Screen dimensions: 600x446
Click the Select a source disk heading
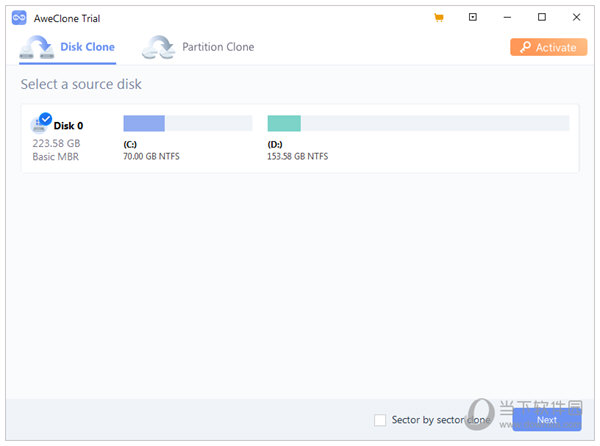click(x=81, y=84)
